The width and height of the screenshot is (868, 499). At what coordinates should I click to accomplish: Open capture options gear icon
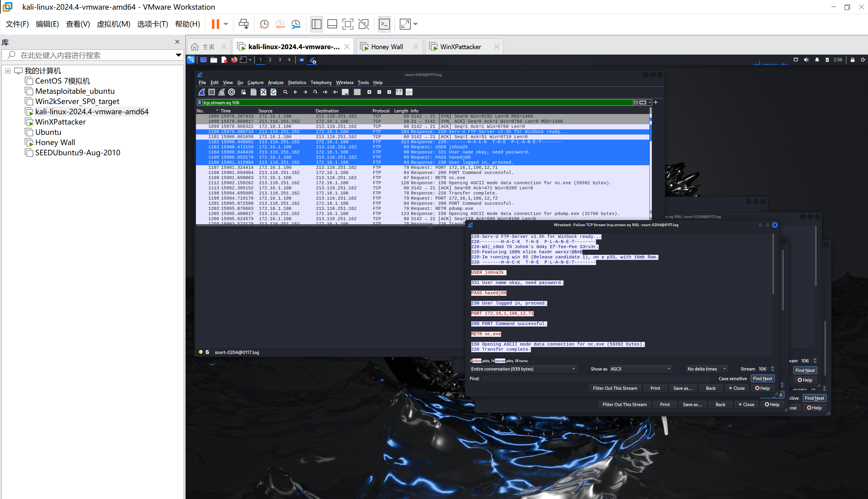click(x=232, y=92)
